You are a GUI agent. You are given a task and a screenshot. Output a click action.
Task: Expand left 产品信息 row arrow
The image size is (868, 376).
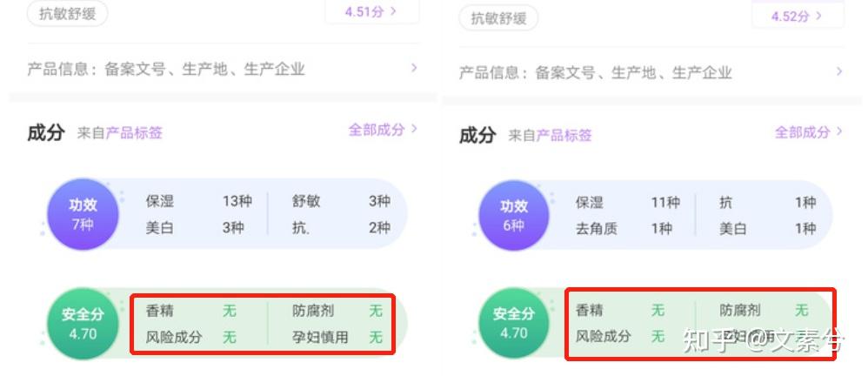tap(414, 68)
